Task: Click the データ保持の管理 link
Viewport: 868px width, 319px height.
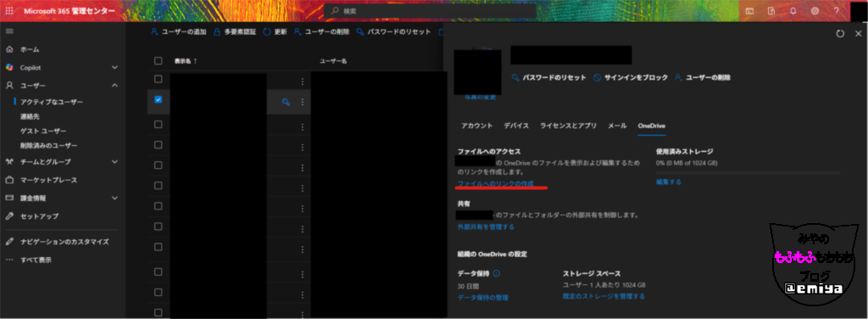Action: (482, 298)
